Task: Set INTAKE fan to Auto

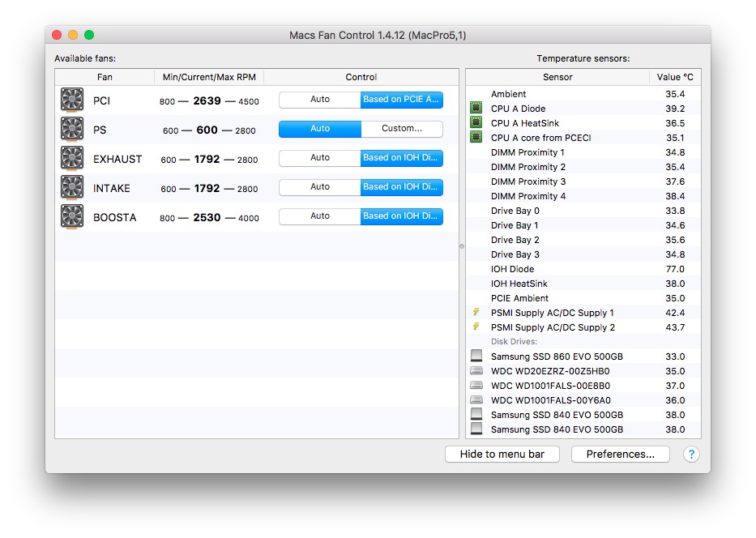Action: click(x=320, y=187)
